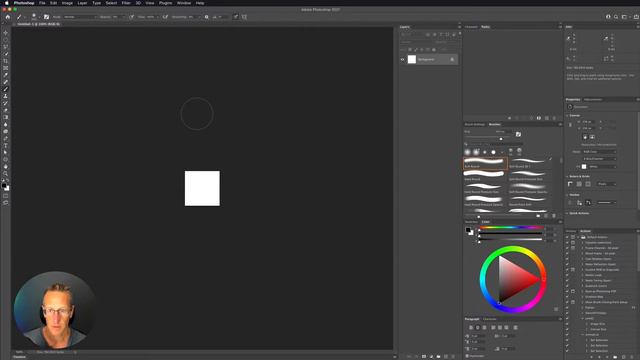
Task: Select the Background layer thumbnail
Action: pos(412,60)
